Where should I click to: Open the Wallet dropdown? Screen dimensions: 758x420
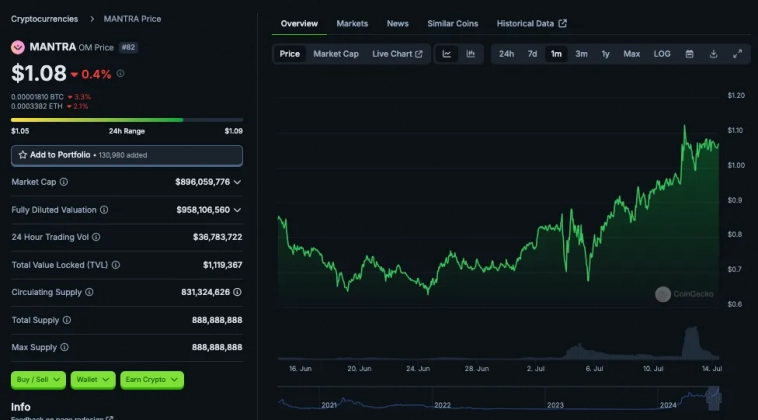pyautogui.click(x=93, y=380)
